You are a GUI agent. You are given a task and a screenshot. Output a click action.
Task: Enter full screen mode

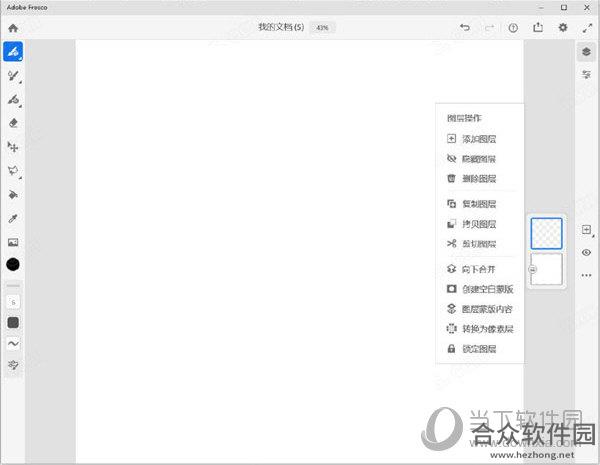point(587,28)
